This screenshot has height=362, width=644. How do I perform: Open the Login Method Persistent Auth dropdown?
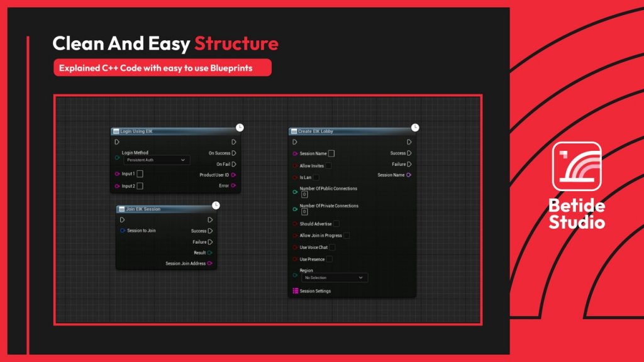click(x=157, y=160)
